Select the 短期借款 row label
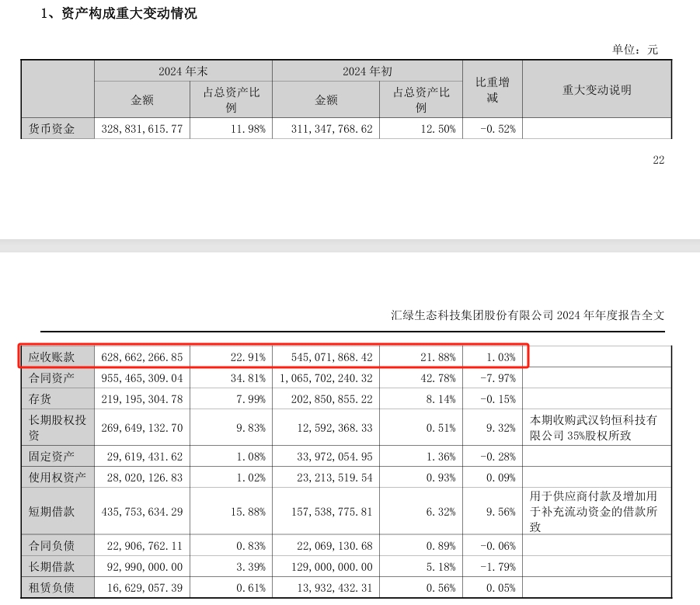The height and width of the screenshot is (605, 700). click(x=51, y=511)
